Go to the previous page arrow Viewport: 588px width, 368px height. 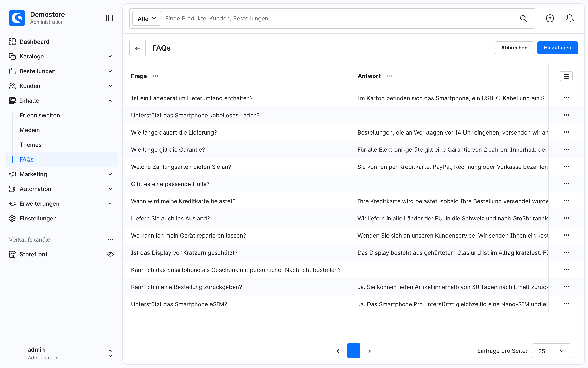pyautogui.click(x=338, y=351)
